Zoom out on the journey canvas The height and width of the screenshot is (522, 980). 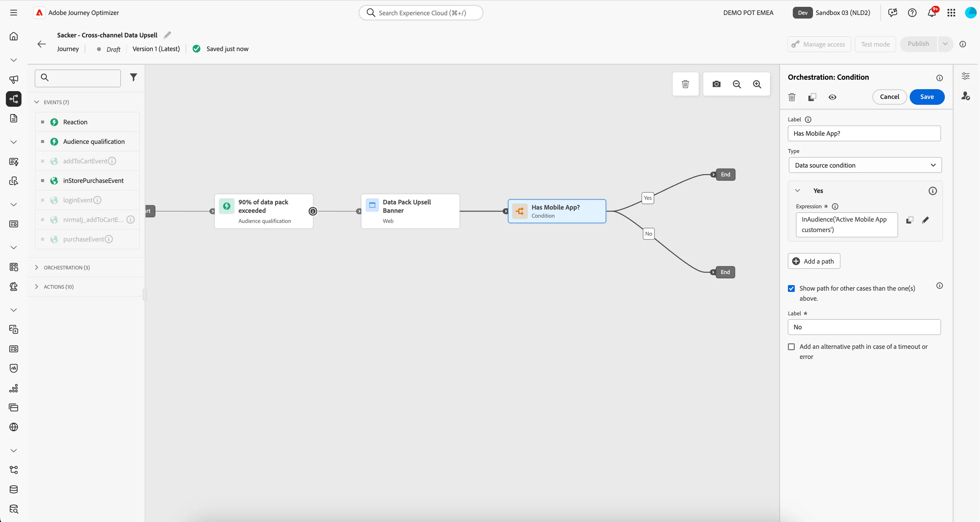tap(737, 84)
